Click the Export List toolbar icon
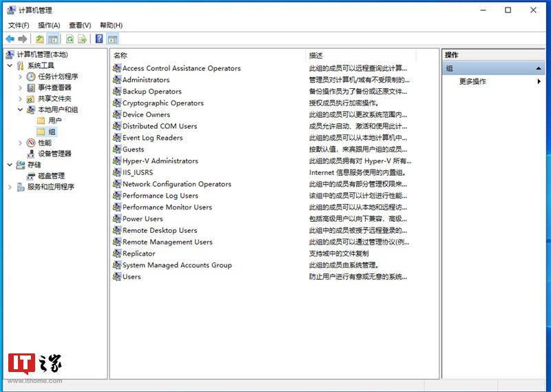 (x=82, y=39)
